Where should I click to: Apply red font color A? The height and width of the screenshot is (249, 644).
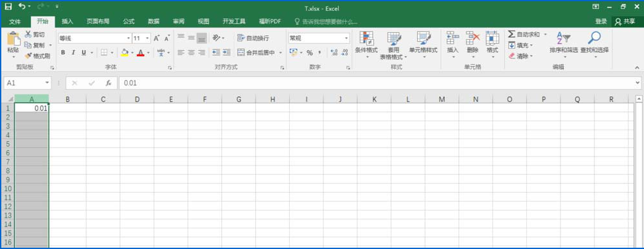pos(141,53)
